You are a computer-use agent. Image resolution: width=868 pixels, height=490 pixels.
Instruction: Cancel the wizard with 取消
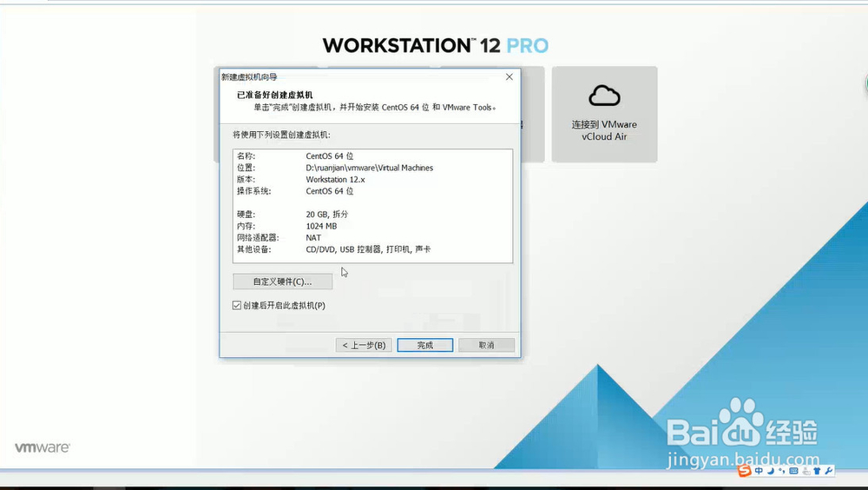[487, 345]
